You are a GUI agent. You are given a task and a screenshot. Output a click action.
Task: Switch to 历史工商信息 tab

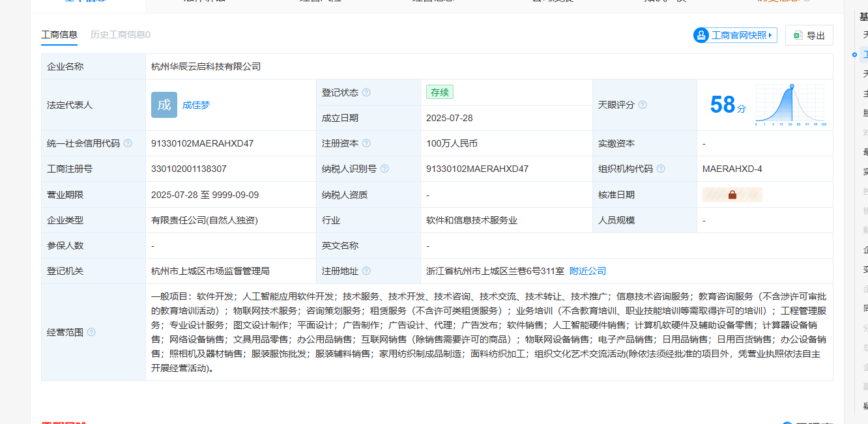tap(120, 35)
